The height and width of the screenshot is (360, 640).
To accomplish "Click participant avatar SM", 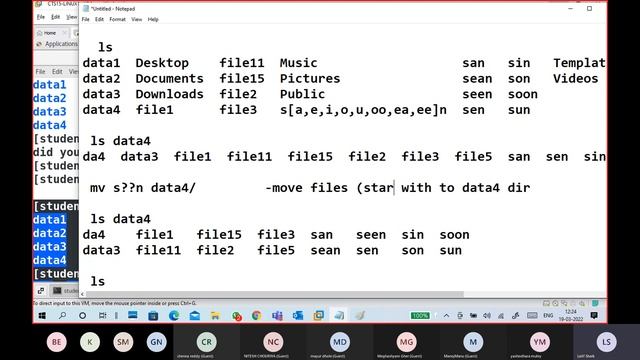I will 123,342.
